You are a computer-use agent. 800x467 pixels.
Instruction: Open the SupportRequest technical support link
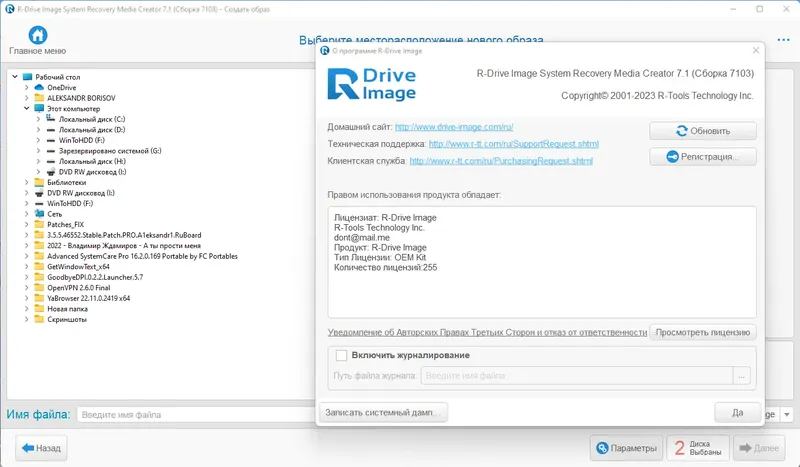click(x=514, y=144)
